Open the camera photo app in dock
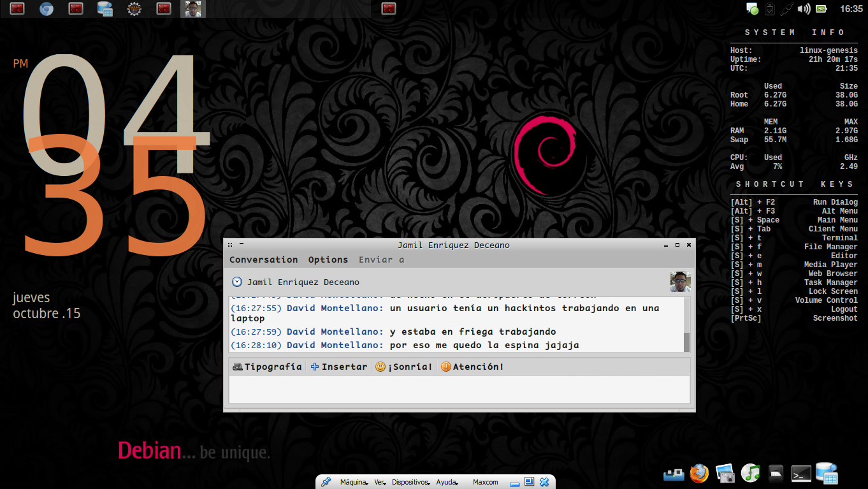Screen dimensions: 868x489 click(x=725, y=472)
